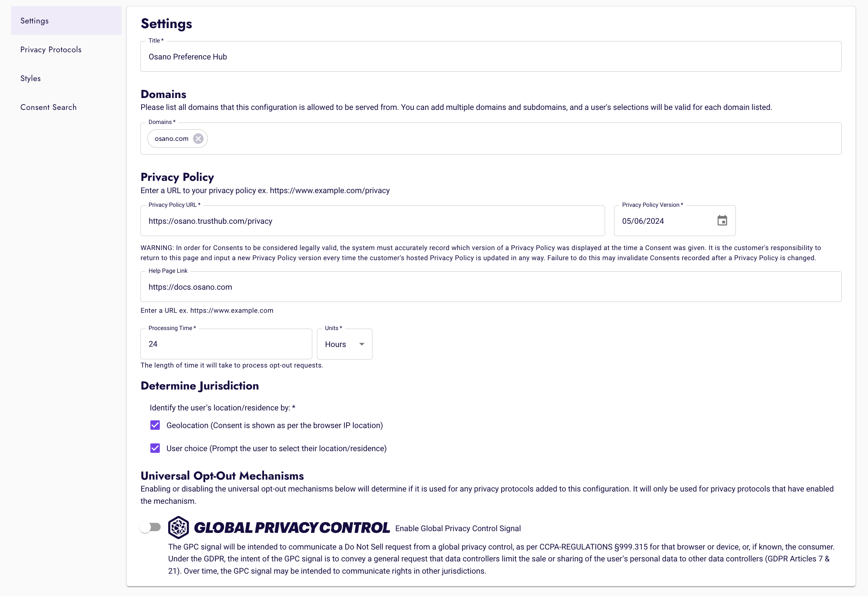Viewport: 868px width, 596px height.
Task: Open the Settings sidebar item
Action: pos(34,21)
